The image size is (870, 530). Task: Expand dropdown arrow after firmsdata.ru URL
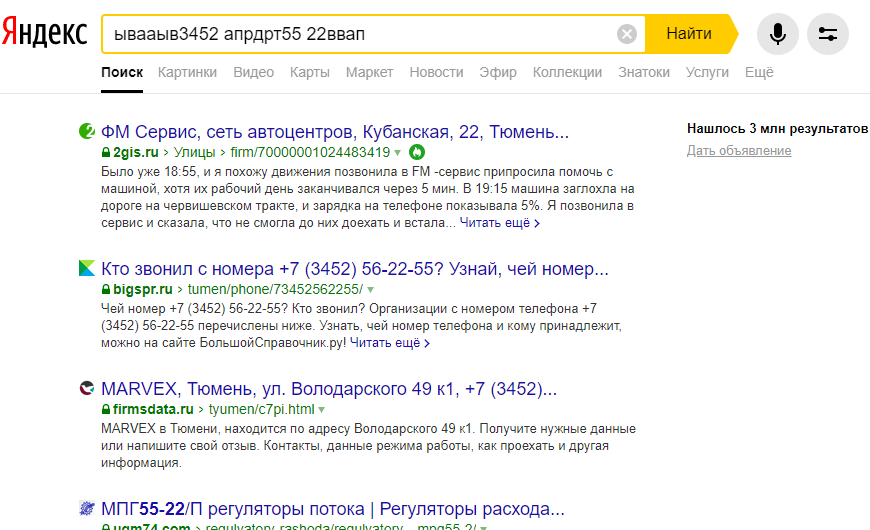click(321, 410)
